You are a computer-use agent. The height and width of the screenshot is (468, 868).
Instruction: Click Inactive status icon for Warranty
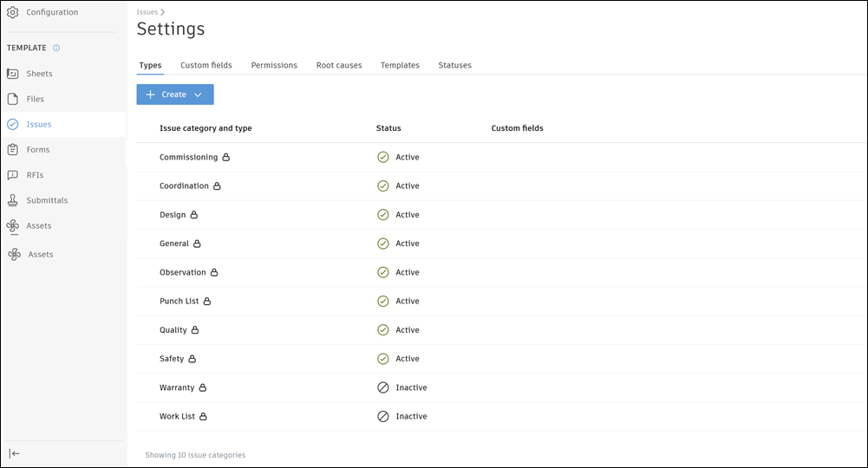383,387
